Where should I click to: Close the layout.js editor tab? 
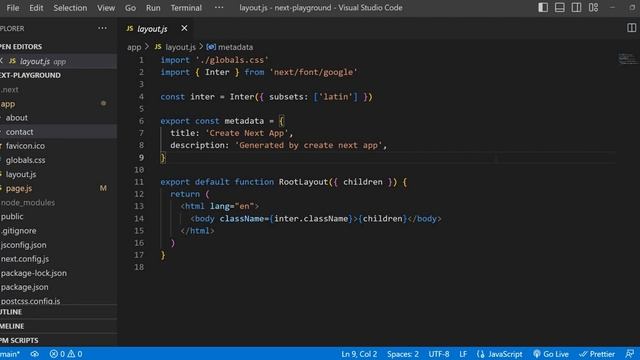[184, 28]
